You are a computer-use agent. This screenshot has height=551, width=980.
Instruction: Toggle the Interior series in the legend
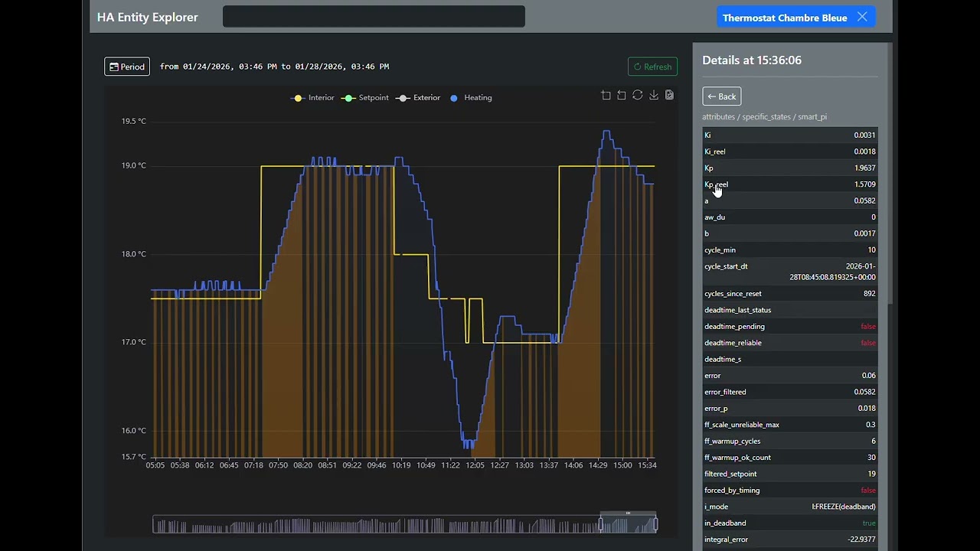(x=314, y=98)
